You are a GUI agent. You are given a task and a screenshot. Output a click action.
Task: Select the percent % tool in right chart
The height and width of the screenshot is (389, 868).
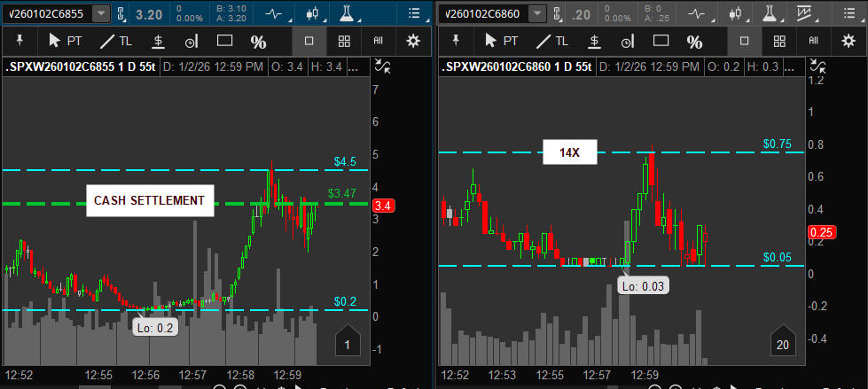tap(694, 41)
